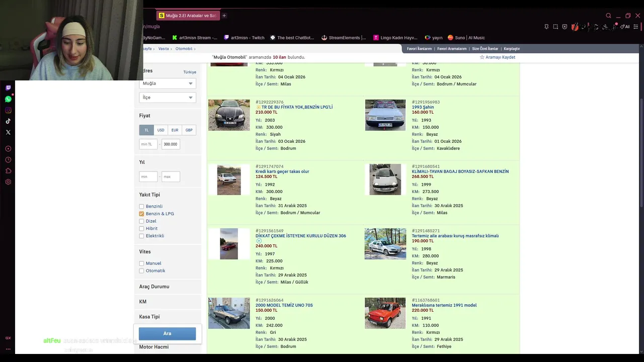The width and height of the screenshot is (644, 362).
Task: Click the snapshot capture icon in address bar
Action: 555,27
